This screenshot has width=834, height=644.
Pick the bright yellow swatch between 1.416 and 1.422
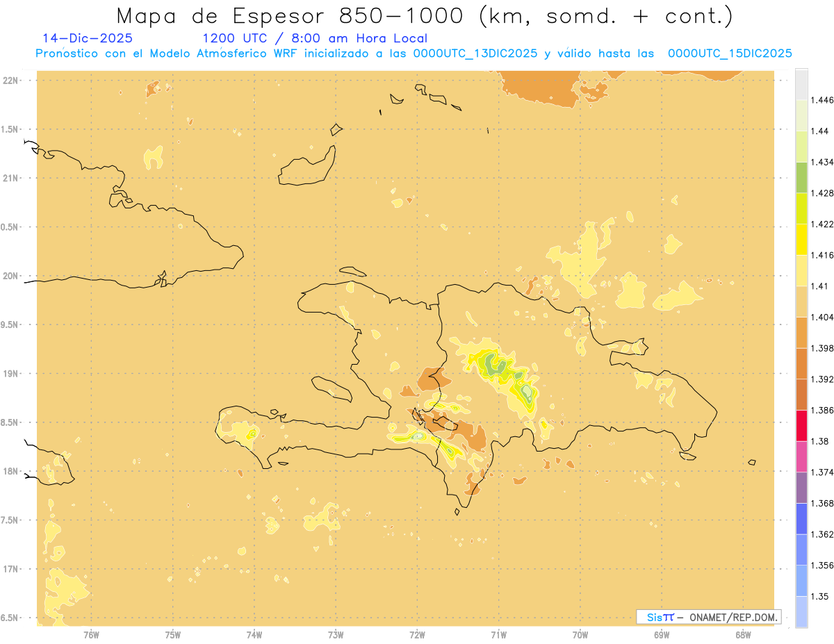coord(801,239)
